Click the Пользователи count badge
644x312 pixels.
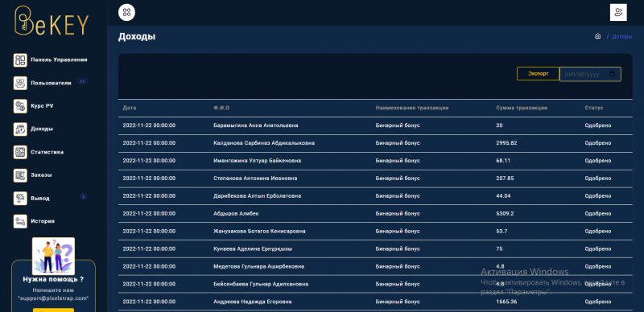[x=82, y=82]
